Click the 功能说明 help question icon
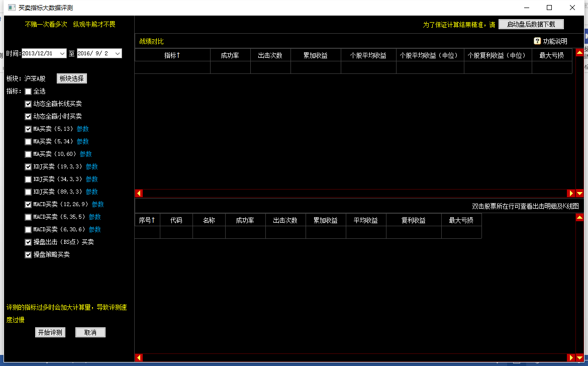The image size is (588, 366). (x=537, y=41)
